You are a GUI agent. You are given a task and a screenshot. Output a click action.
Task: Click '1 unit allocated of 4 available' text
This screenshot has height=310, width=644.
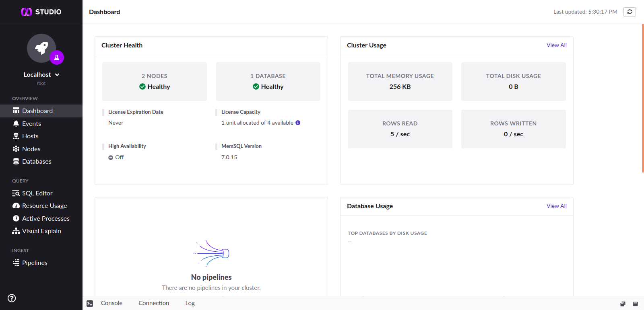[257, 123]
